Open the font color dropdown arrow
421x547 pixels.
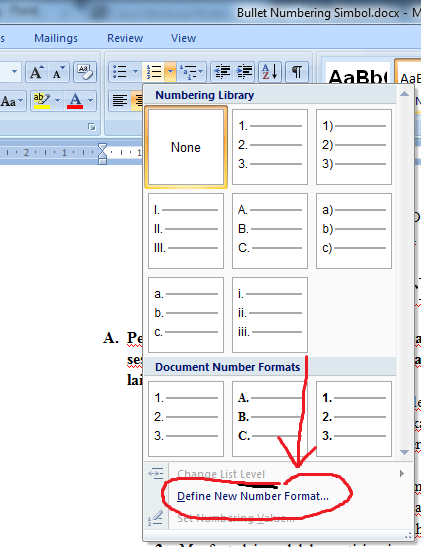tap(90, 101)
